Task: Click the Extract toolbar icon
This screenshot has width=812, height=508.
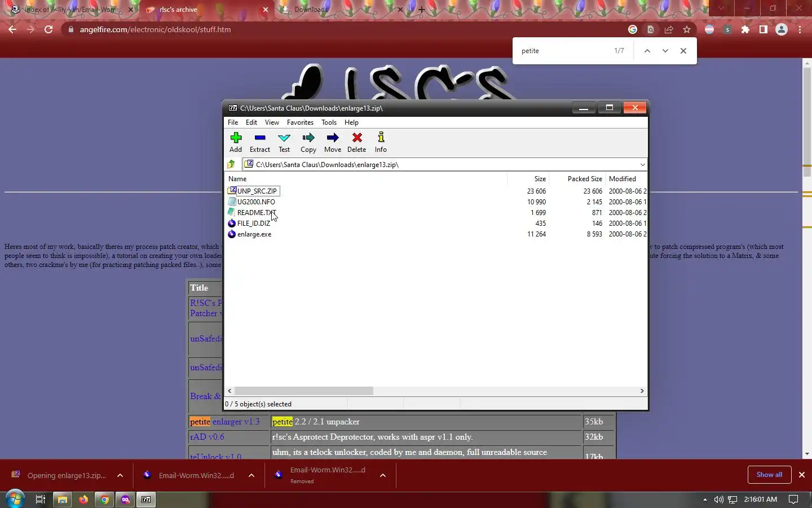Action: coord(260,142)
